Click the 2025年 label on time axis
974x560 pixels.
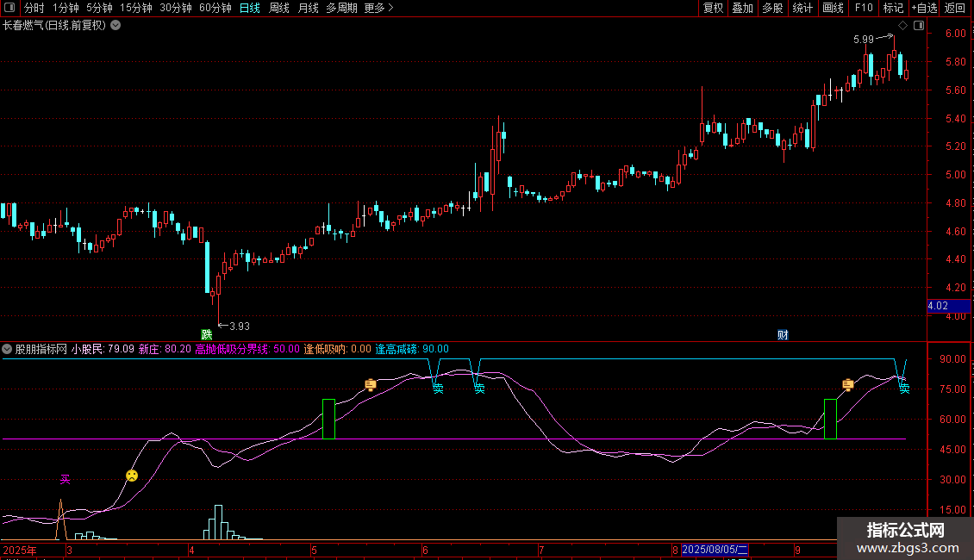click(x=20, y=550)
